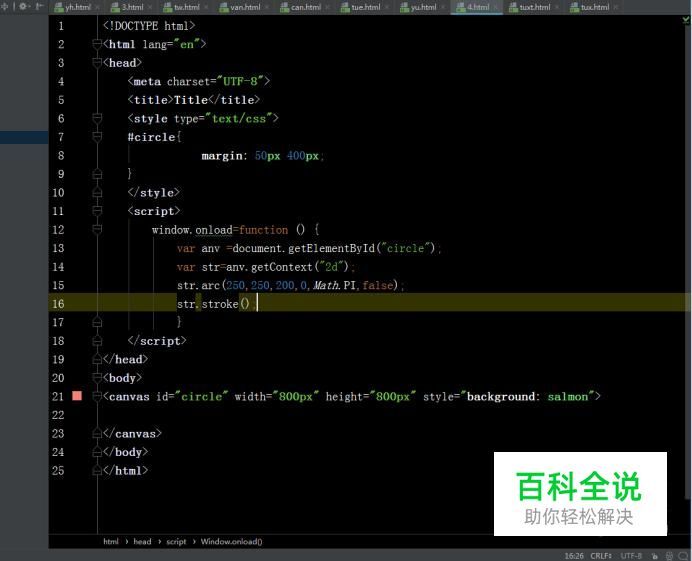Fold the #circle rule on line 7
This screenshot has height=561, width=692.
tap(97, 136)
